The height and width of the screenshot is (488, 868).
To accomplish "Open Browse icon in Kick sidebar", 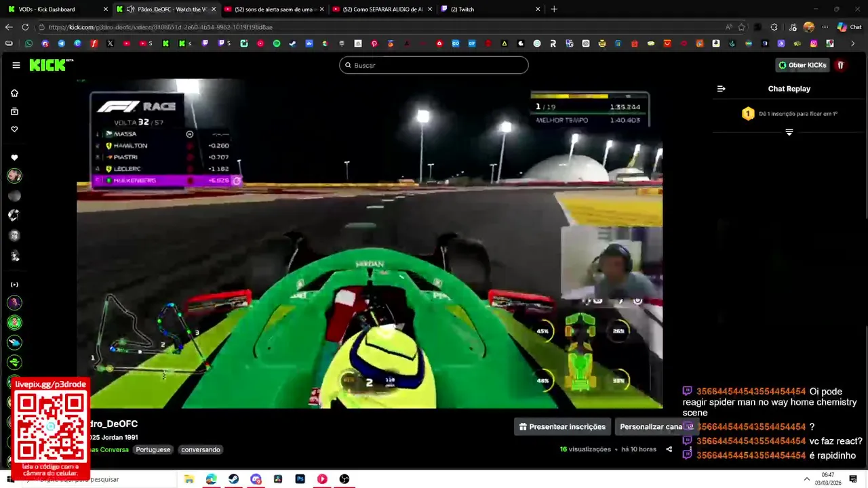I will pyautogui.click(x=14, y=111).
